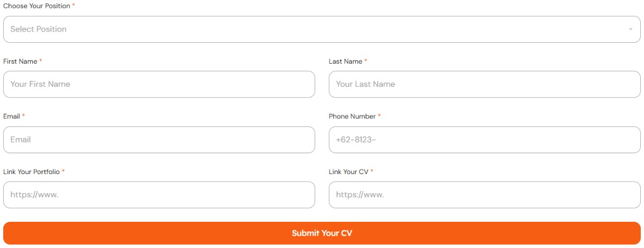Focus the Phone Number field showing +62-8123-
The width and height of the screenshot is (644, 248).
[484, 140]
